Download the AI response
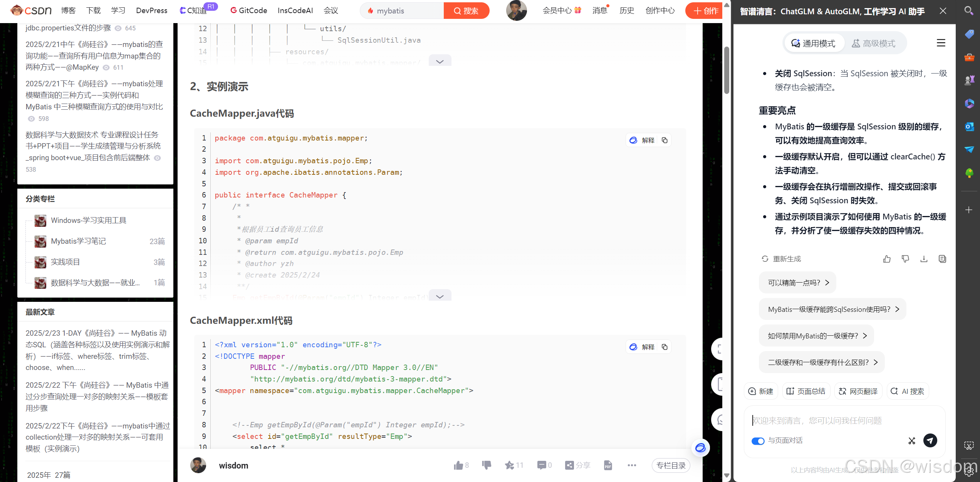 (x=924, y=259)
